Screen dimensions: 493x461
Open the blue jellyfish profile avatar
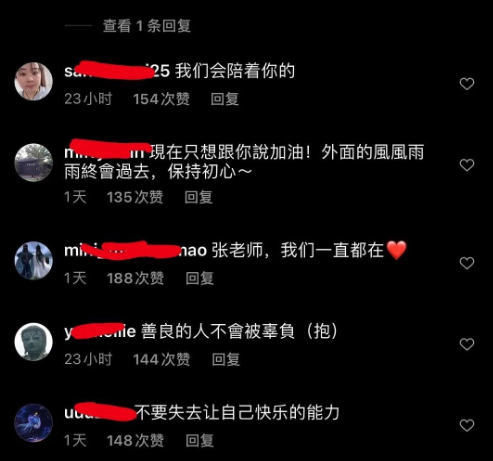(33, 423)
